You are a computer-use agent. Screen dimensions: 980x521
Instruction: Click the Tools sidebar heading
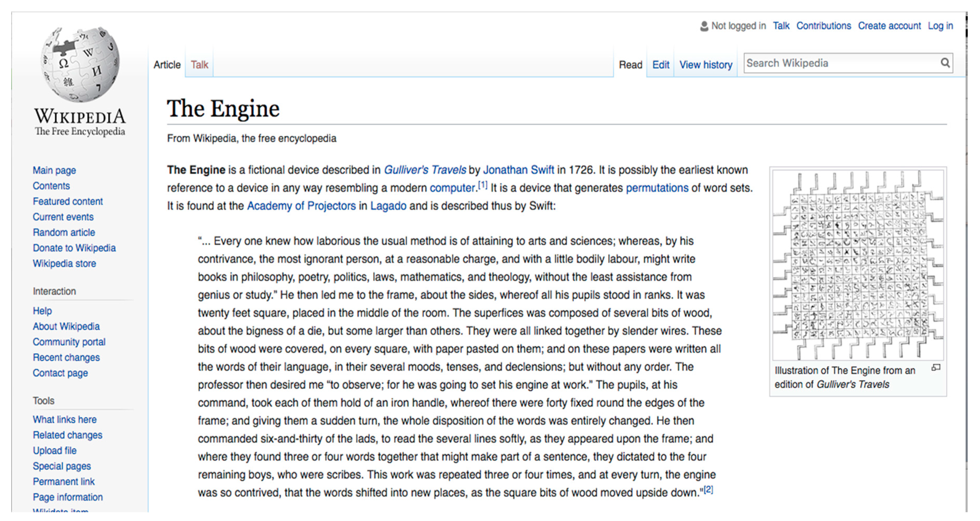pyautogui.click(x=43, y=401)
